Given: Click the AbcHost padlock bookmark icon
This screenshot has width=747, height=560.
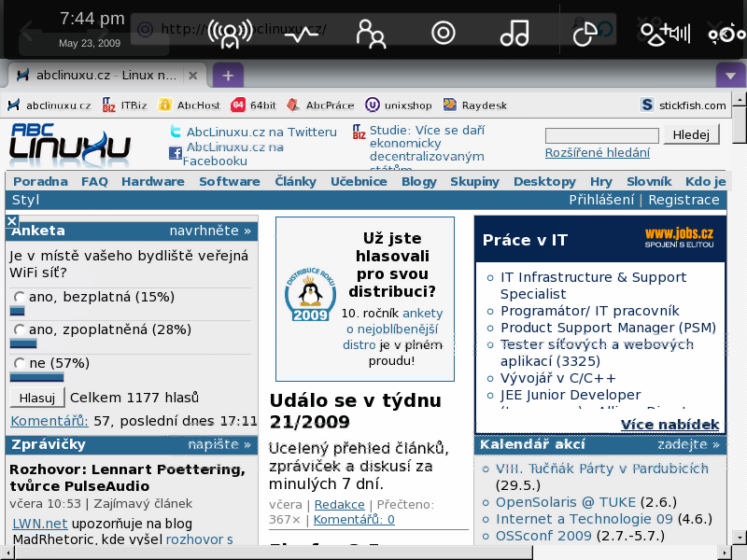Looking at the screenshot, I should 165,105.
